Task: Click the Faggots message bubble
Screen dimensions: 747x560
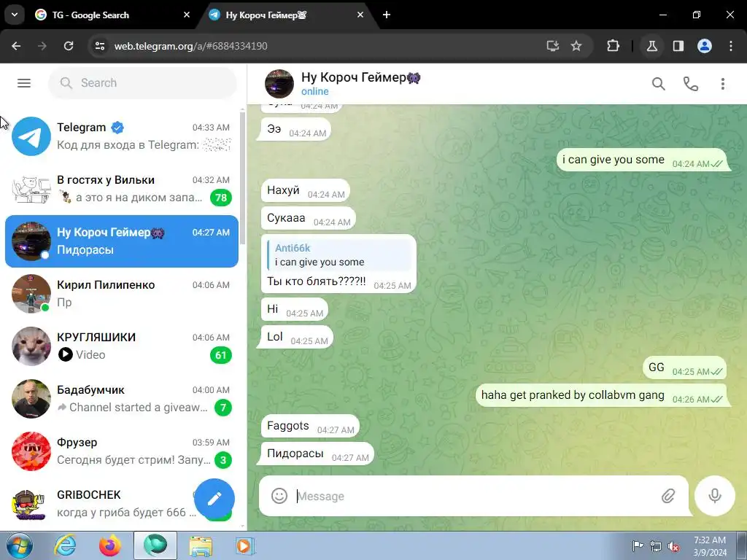Action: [x=310, y=426]
